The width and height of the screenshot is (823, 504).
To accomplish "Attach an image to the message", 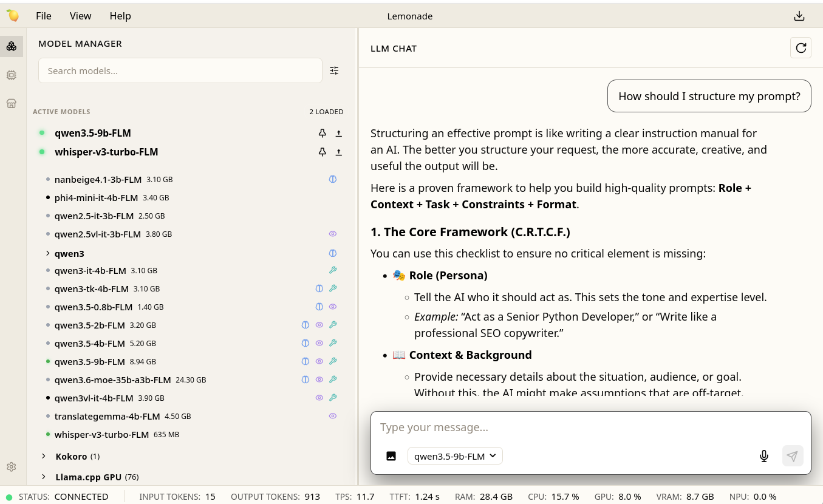I will tap(391, 456).
